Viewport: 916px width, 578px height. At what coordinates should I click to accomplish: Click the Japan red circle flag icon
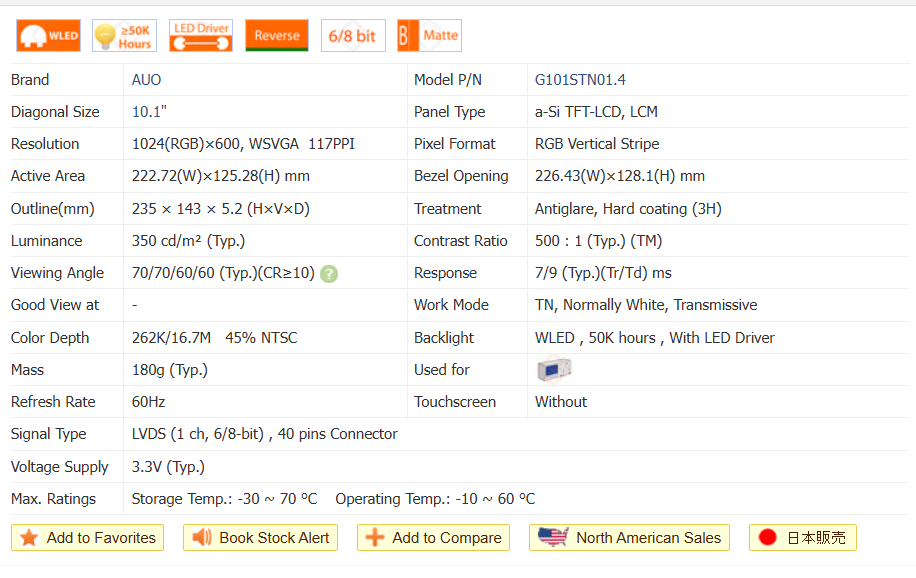click(x=768, y=538)
